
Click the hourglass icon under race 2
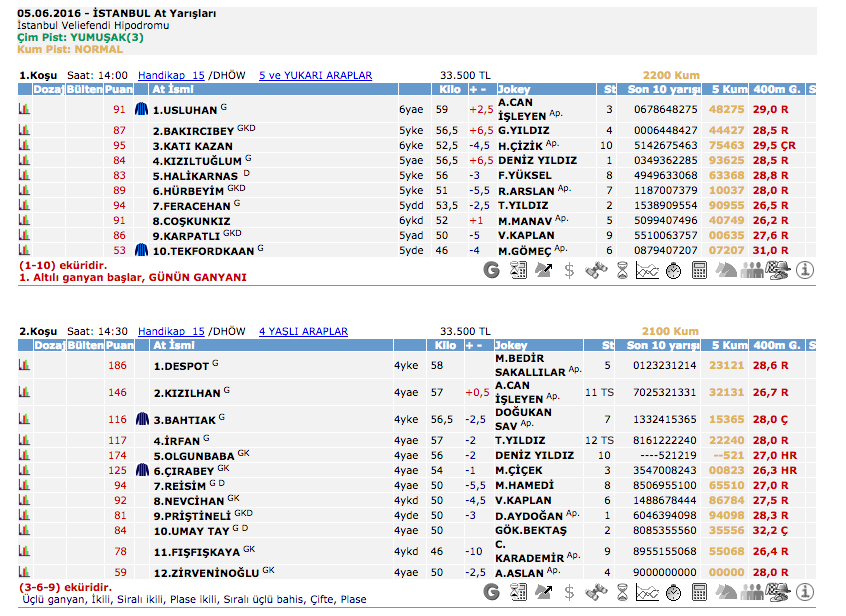click(622, 592)
